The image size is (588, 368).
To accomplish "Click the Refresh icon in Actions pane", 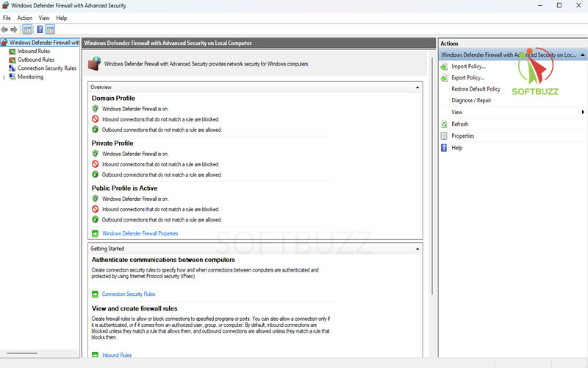I will (444, 124).
